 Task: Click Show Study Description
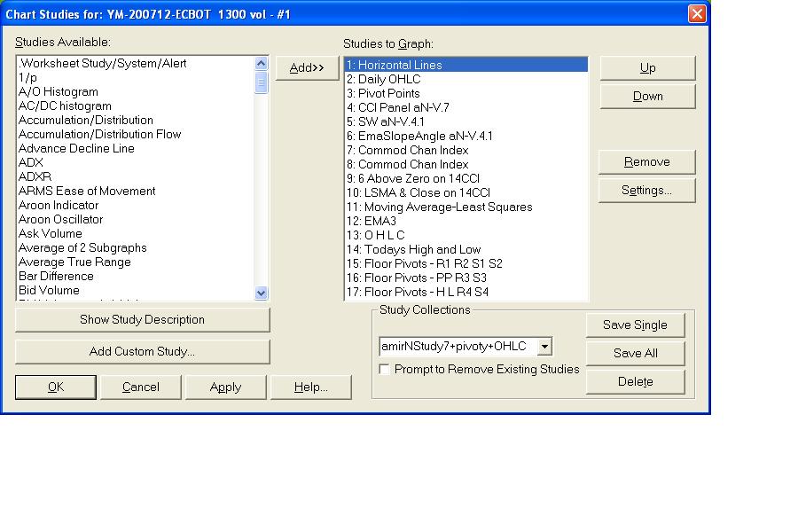[142, 320]
